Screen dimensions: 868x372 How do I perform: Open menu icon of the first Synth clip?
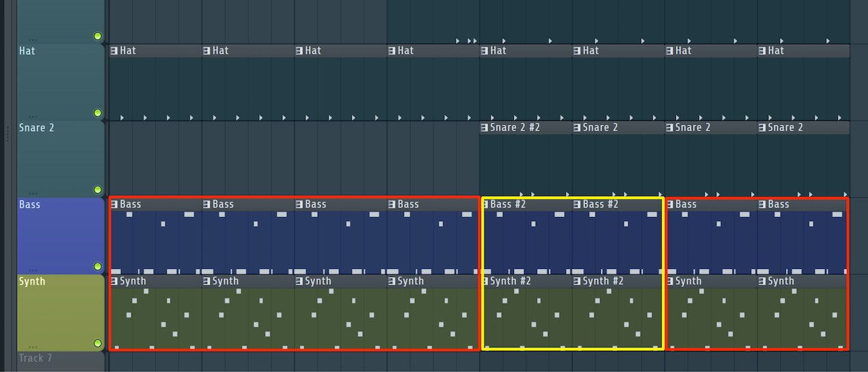pyautogui.click(x=114, y=281)
